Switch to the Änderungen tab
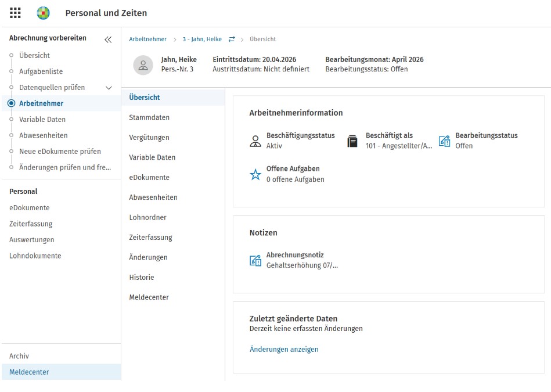Viewport: 551px width, 392px height. tap(148, 257)
